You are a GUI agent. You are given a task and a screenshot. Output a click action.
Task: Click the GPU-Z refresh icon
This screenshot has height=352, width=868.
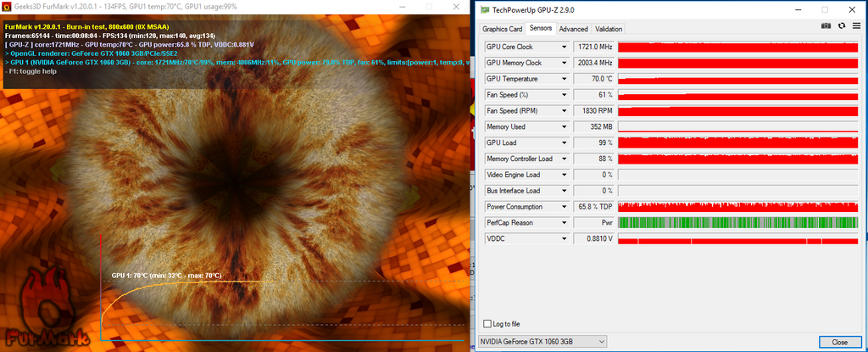click(x=842, y=25)
